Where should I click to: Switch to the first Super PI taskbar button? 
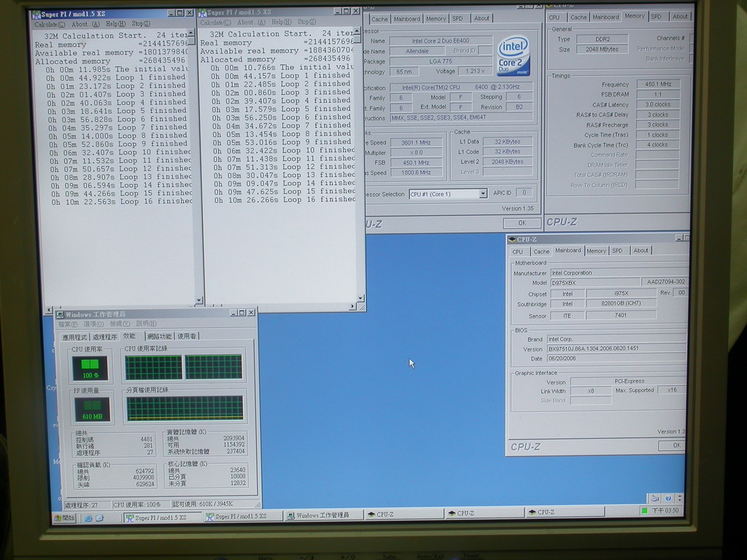(x=162, y=518)
